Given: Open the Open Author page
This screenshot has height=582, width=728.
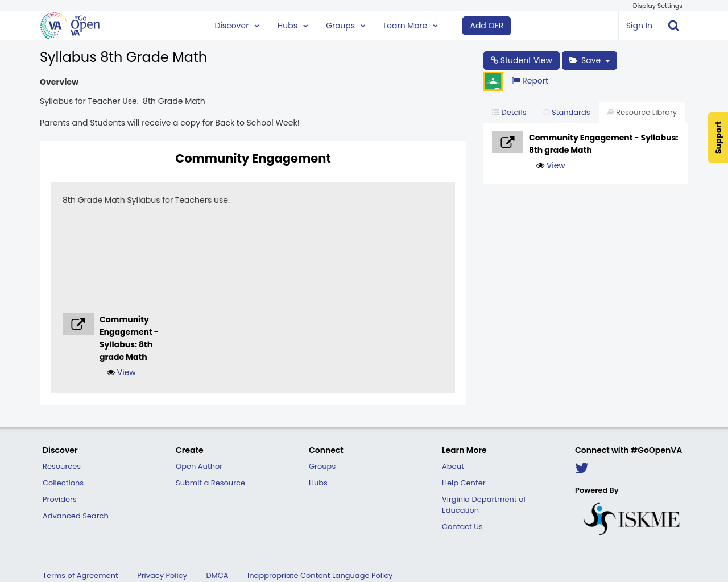Looking at the screenshot, I should (198, 466).
